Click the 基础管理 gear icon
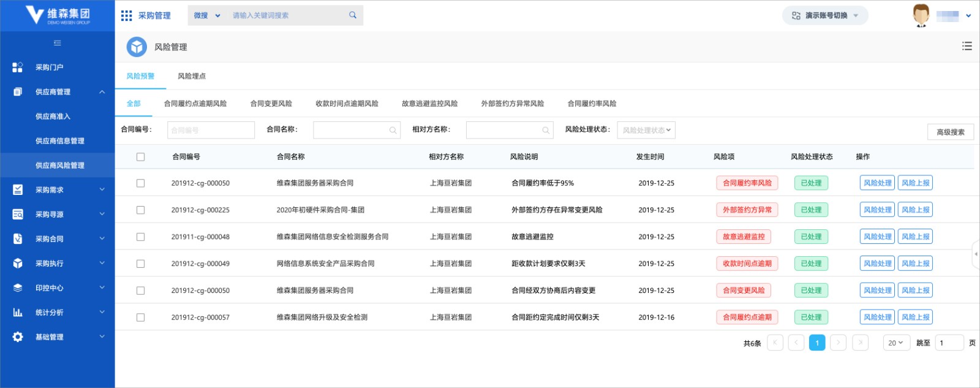 point(18,337)
